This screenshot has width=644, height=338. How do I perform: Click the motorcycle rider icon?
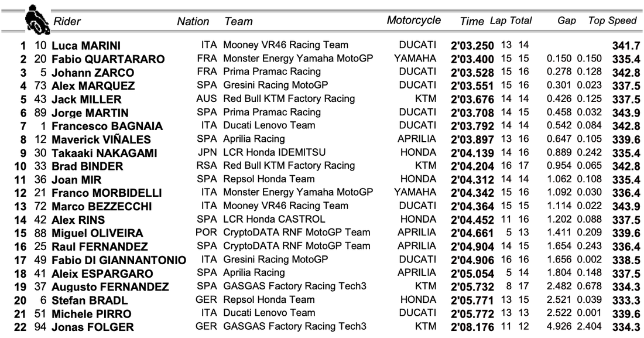click(x=37, y=20)
